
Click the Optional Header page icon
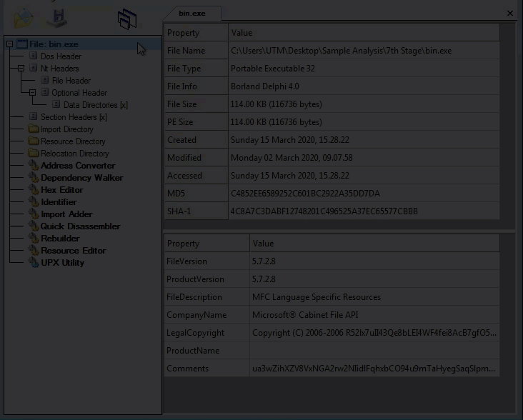[x=45, y=92]
